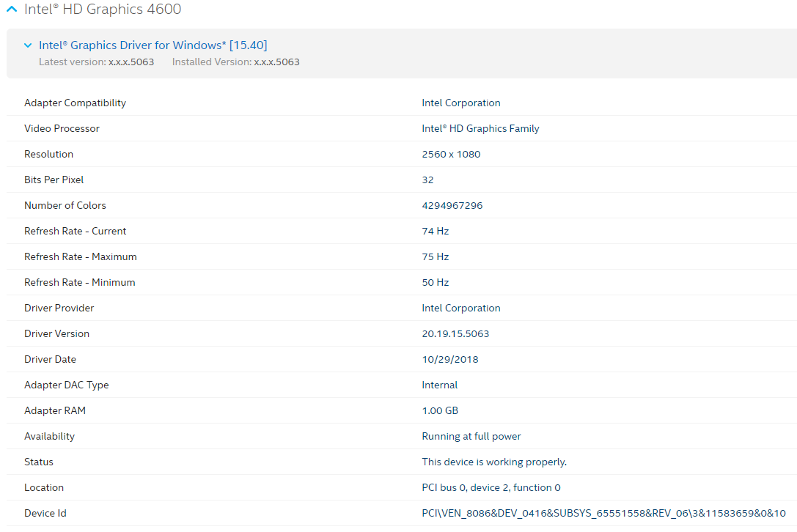Select the Driver Provider Intel Corporation value

click(461, 308)
